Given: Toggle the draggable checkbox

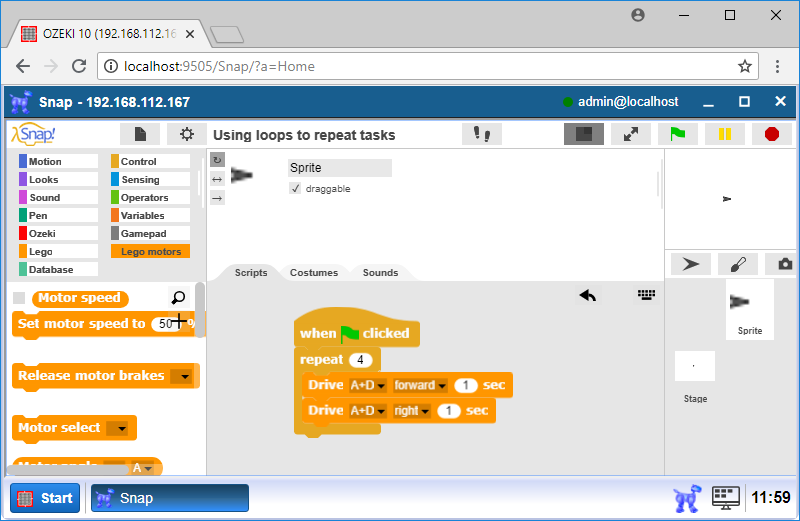Looking at the screenshot, I should pos(295,188).
